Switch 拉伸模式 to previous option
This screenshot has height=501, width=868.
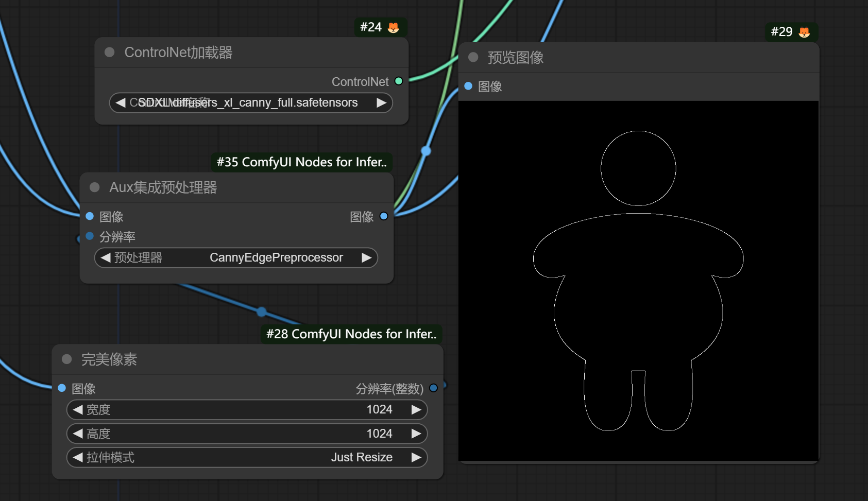click(78, 457)
